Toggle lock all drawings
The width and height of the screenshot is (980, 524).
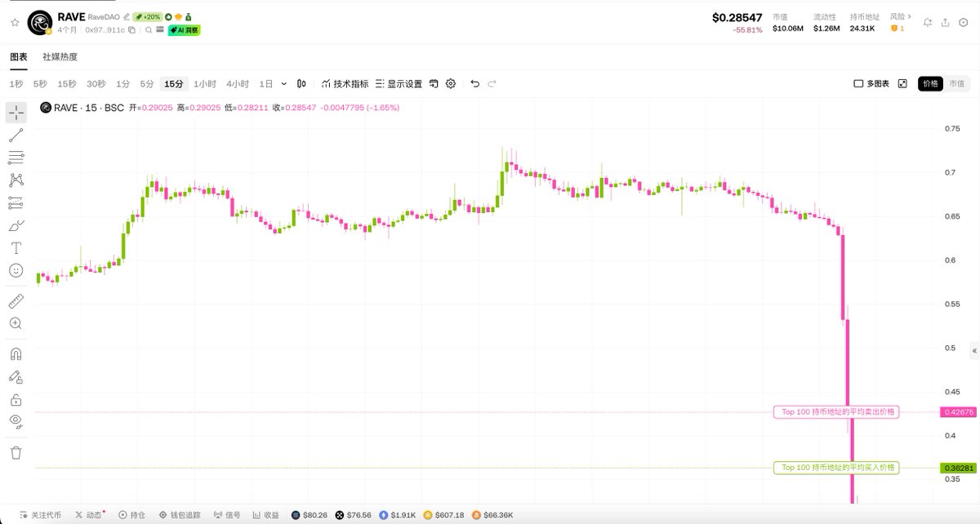(x=16, y=400)
